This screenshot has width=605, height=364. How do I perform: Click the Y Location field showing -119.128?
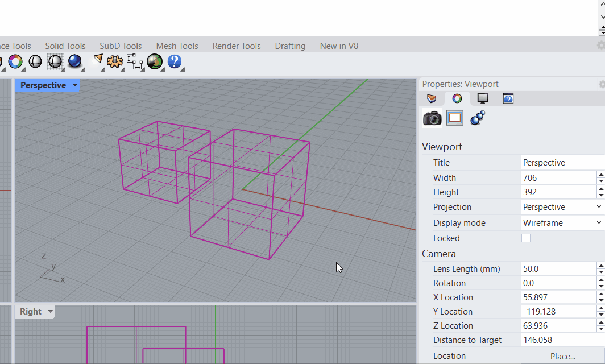pos(559,312)
